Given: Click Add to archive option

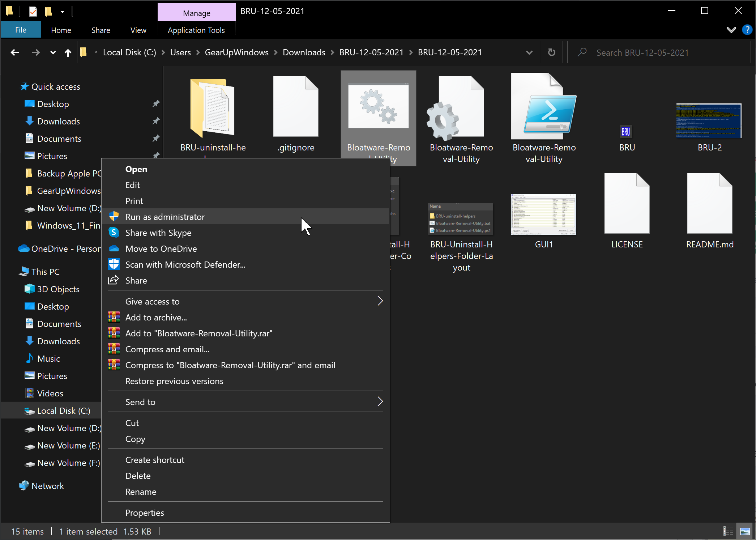Looking at the screenshot, I should [155, 317].
